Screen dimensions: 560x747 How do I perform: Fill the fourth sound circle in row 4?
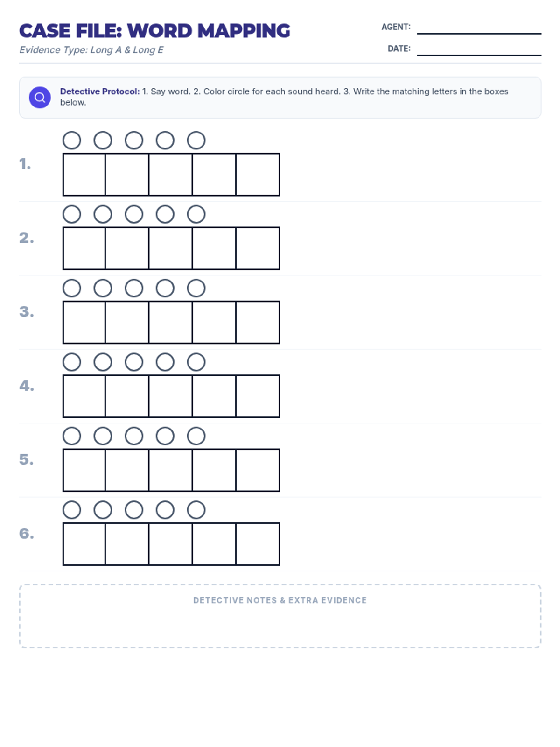coord(165,362)
